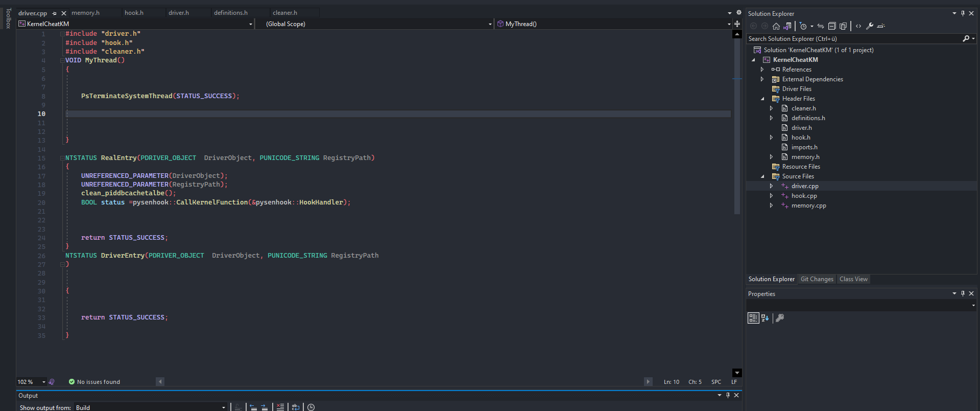Pin the Properties panel with pushpin icon
Viewport: 980px width, 411px height.
coord(963,293)
